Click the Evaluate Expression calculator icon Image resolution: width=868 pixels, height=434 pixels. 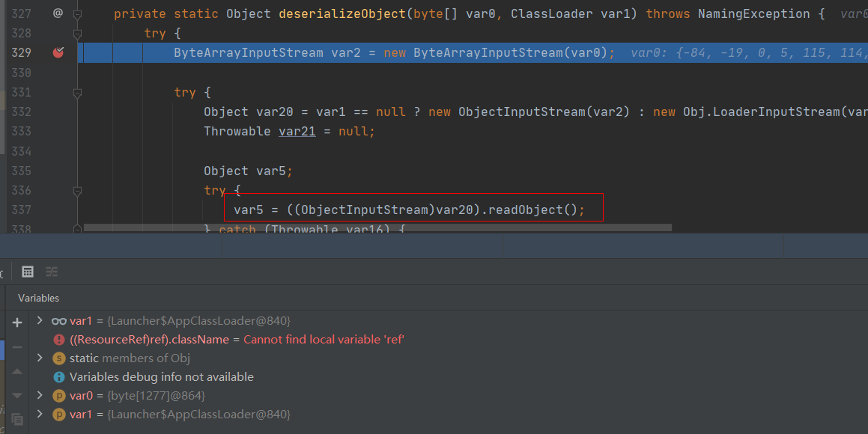click(x=28, y=272)
